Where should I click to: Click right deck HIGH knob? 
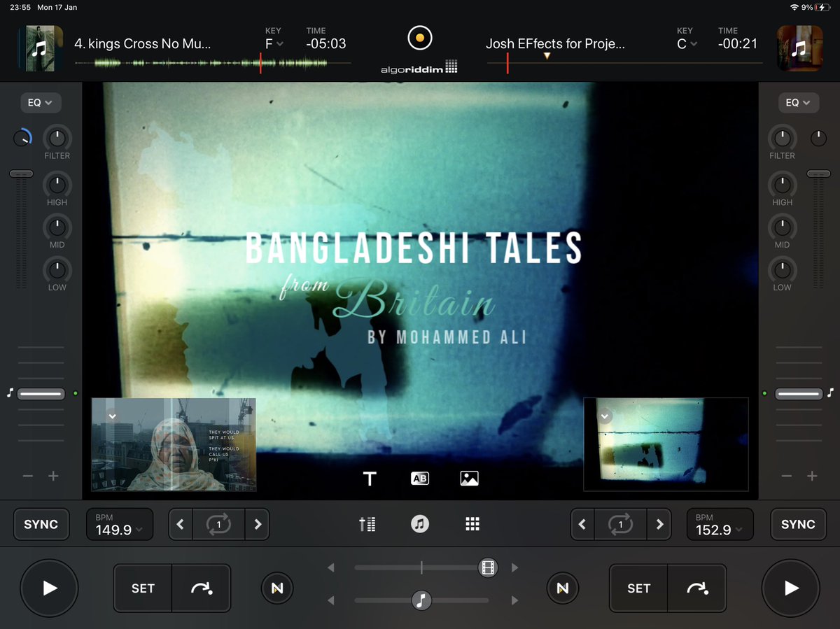coord(782,185)
